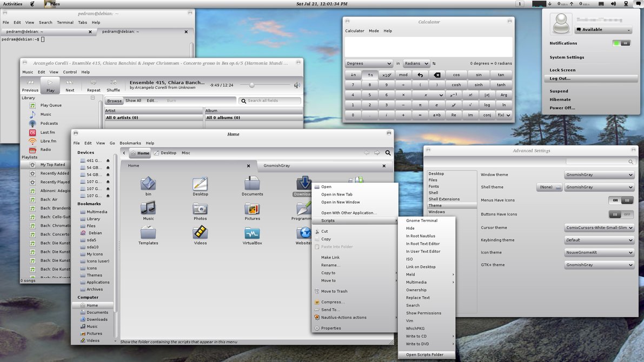Viewport: 644px width, 362px height.
Task: Enable the Buttons Have Icons switch
Action: (621, 214)
